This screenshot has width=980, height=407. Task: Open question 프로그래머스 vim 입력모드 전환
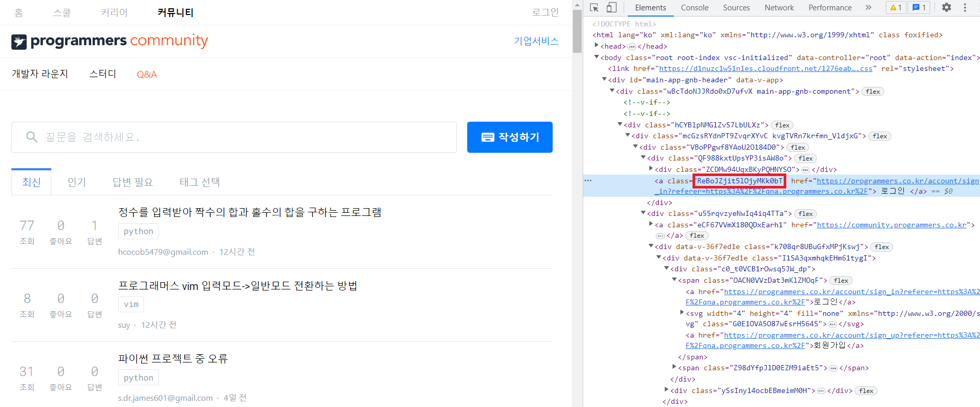point(238,286)
